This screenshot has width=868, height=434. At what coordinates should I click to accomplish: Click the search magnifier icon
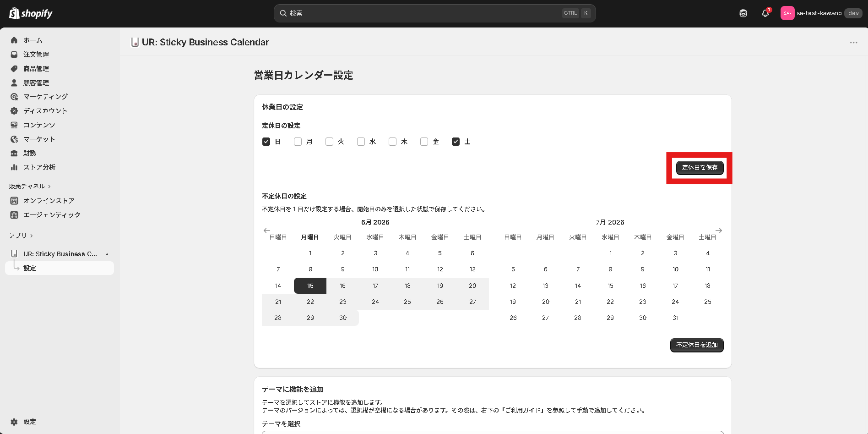coord(283,13)
